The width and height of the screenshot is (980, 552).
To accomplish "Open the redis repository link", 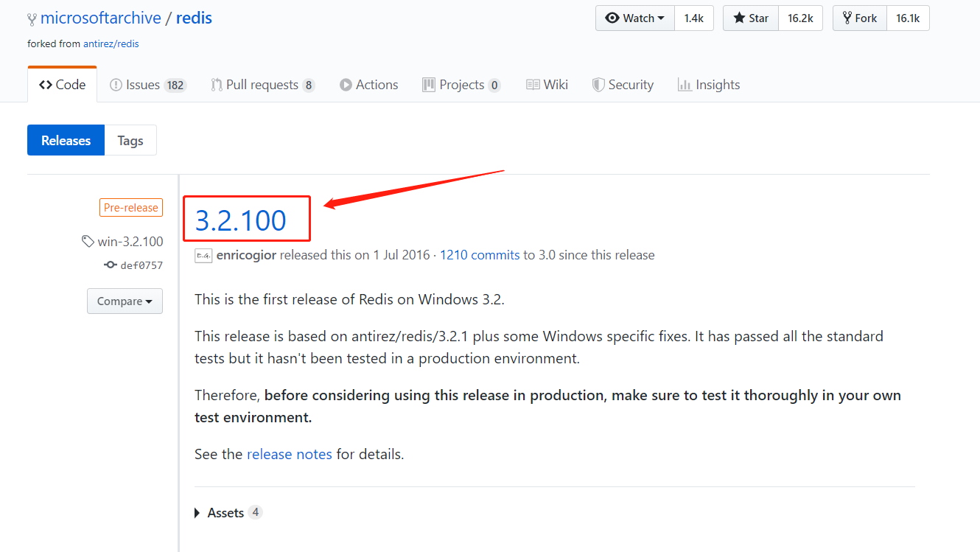I will click(194, 18).
